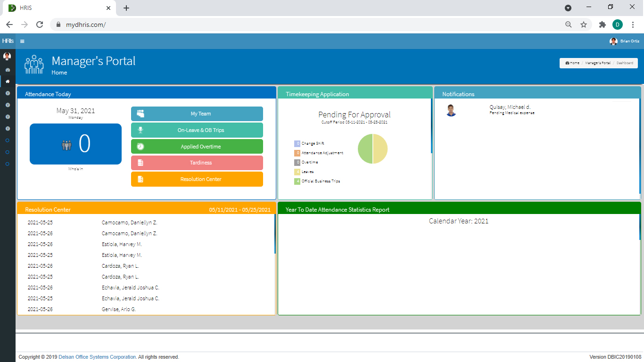Open Brian Ortiz user menu
This screenshot has width=644, height=362.
pyautogui.click(x=625, y=41)
